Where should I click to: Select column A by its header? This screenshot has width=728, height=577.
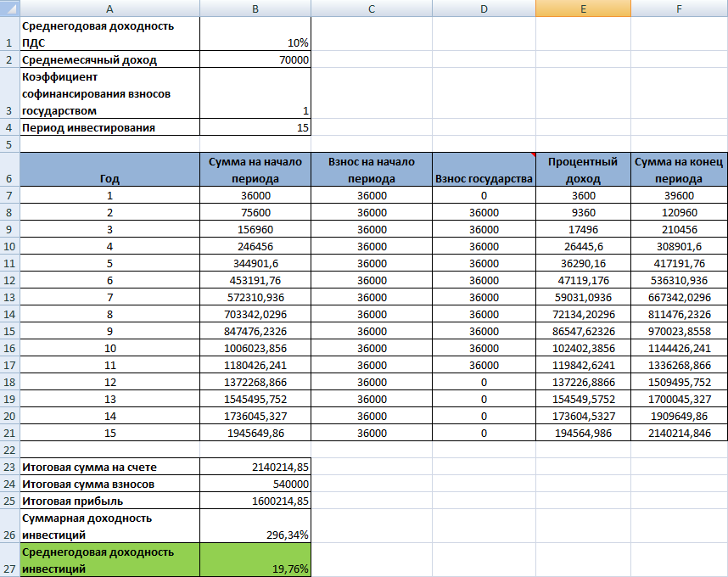[x=109, y=8]
